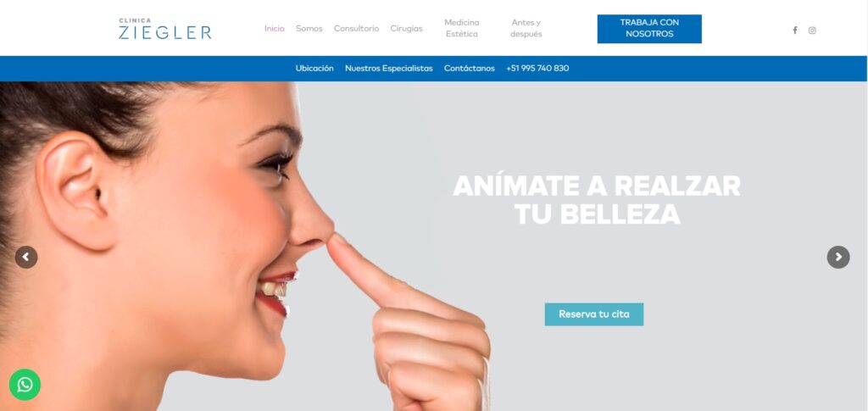The height and width of the screenshot is (411, 868).
Task: Click the Clinica Ziegler logo
Action: coord(165,29)
